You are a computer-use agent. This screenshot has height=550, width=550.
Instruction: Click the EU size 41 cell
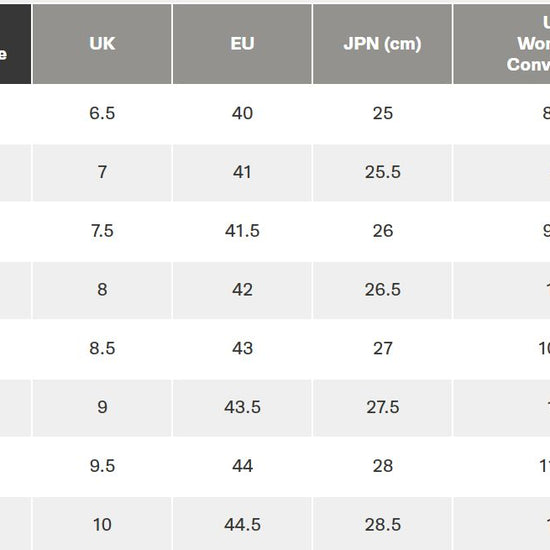point(242,173)
